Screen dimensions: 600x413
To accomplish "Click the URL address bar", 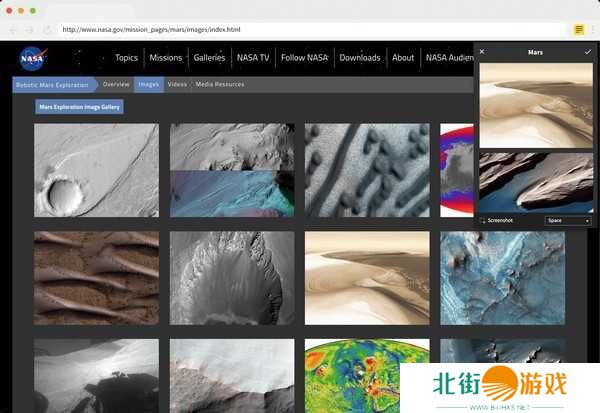I will coord(300,30).
